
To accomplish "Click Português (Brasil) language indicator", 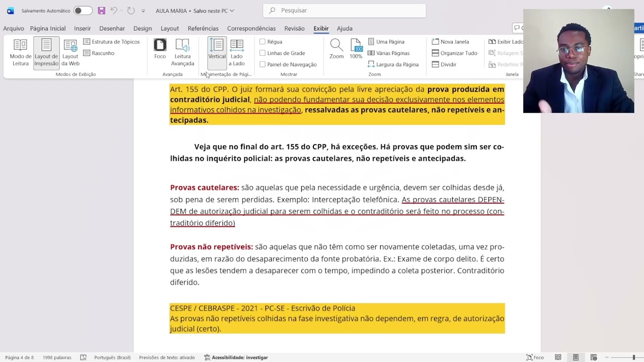I will (x=112, y=357).
